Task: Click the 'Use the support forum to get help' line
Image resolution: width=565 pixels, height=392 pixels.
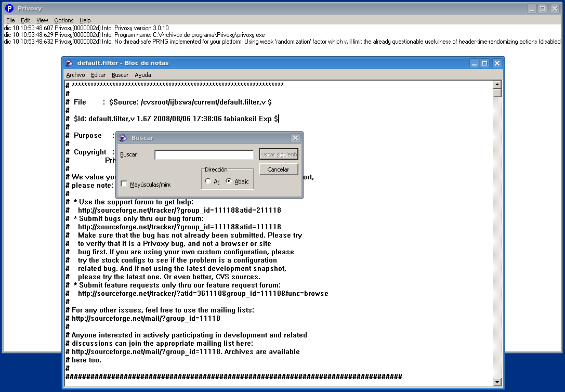Action: point(130,202)
